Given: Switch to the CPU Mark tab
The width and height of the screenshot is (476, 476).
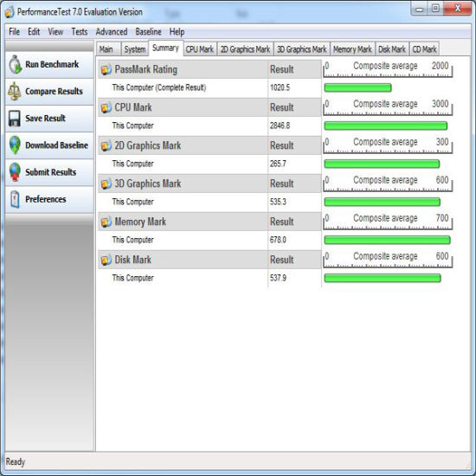Looking at the screenshot, I should (200, 49).
